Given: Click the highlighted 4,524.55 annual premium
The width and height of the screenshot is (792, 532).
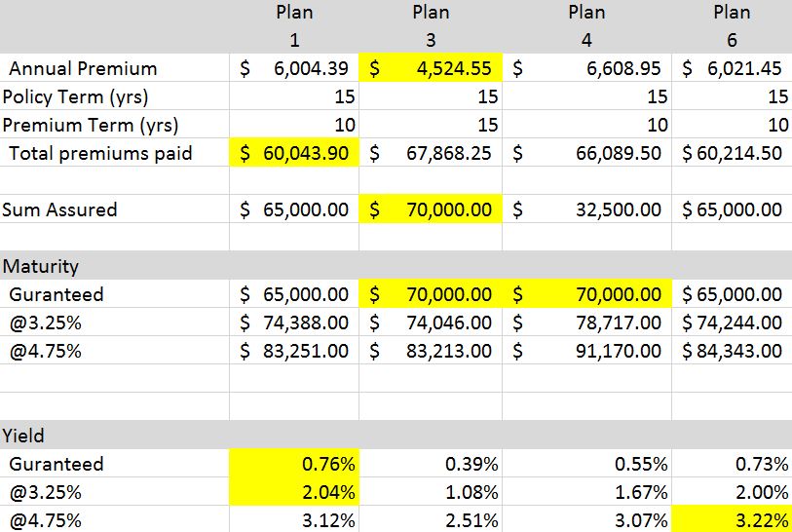Looking at the screenshot, I should tap(431, 69).
